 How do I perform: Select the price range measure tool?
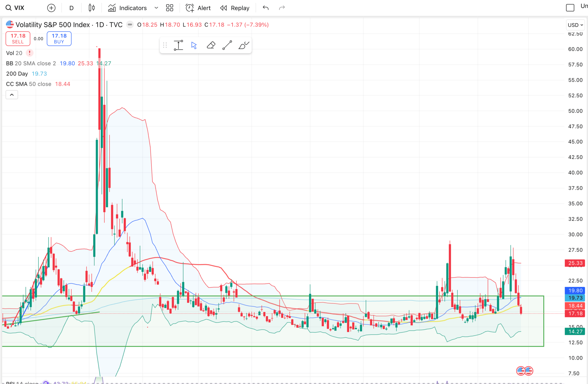(178, 45)
